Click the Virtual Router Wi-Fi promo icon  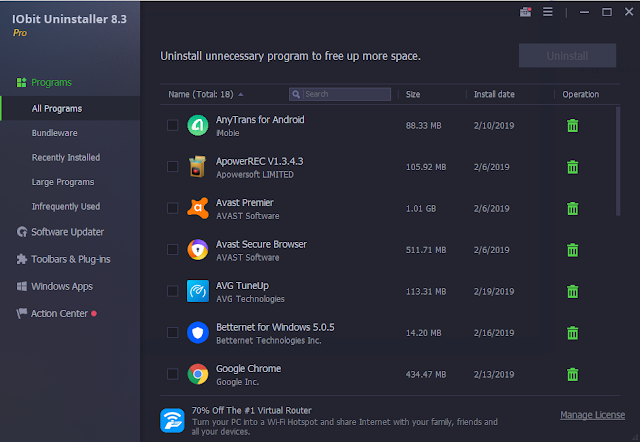172,420
